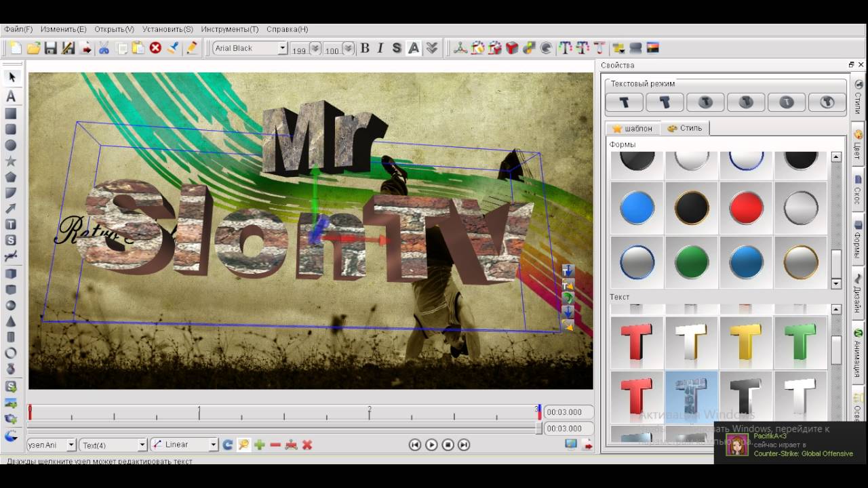The height and width of the screenshot is (488, 868).
Task: Select the star shape tool
Action: pos(11,161)
